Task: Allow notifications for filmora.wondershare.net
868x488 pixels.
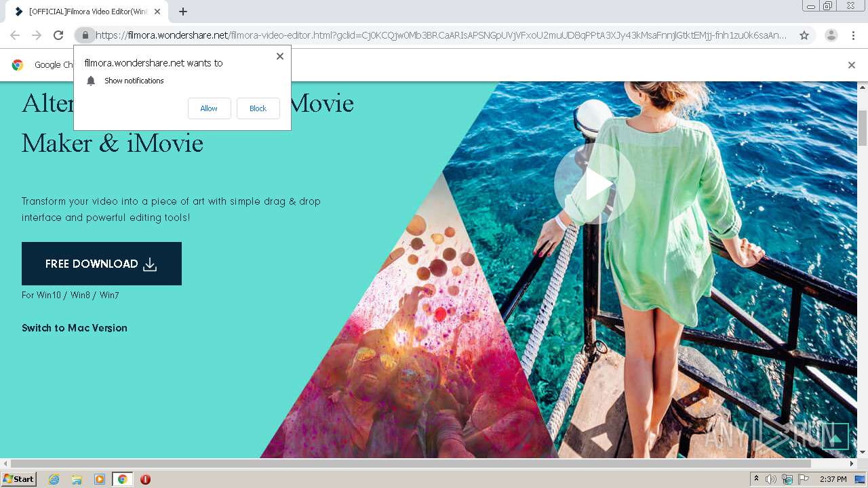Action: click(209, 108)
